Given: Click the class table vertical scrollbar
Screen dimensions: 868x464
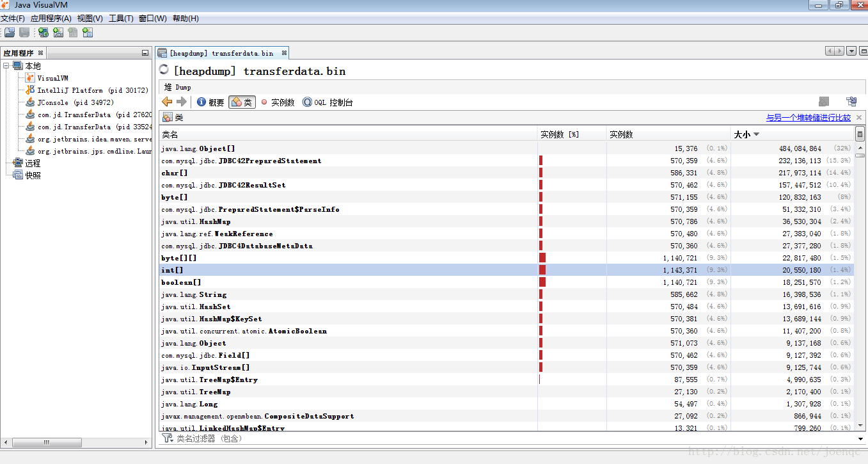Looking at the screenshot, I should (860, 285).
